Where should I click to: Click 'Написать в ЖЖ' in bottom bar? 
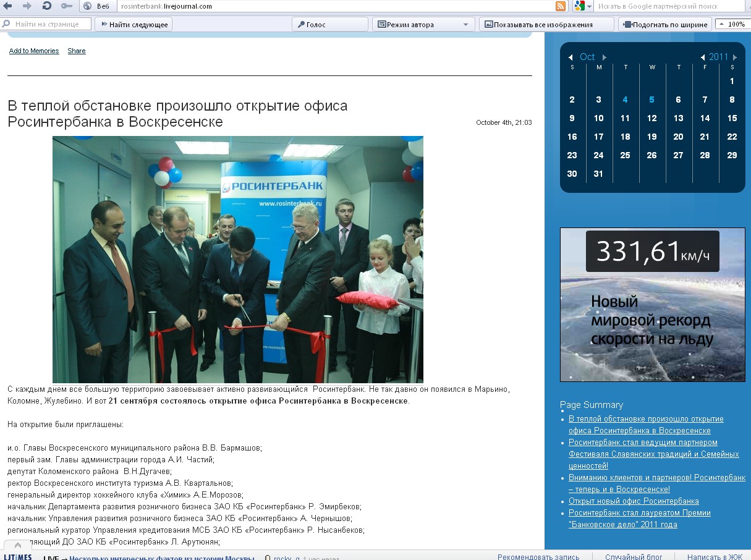point(715,557)
